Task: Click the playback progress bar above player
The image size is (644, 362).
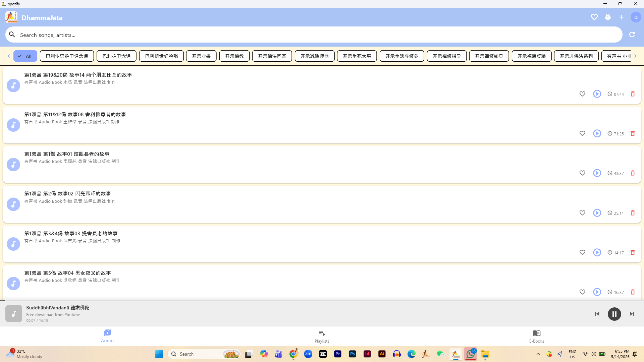Action: (322, 300)
